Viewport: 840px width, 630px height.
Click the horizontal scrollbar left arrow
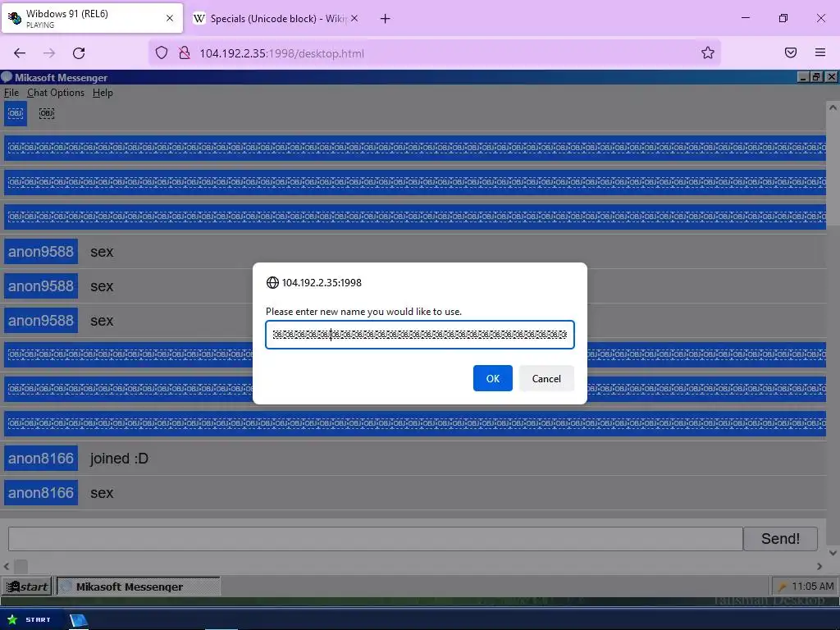(x=7, y=566)
